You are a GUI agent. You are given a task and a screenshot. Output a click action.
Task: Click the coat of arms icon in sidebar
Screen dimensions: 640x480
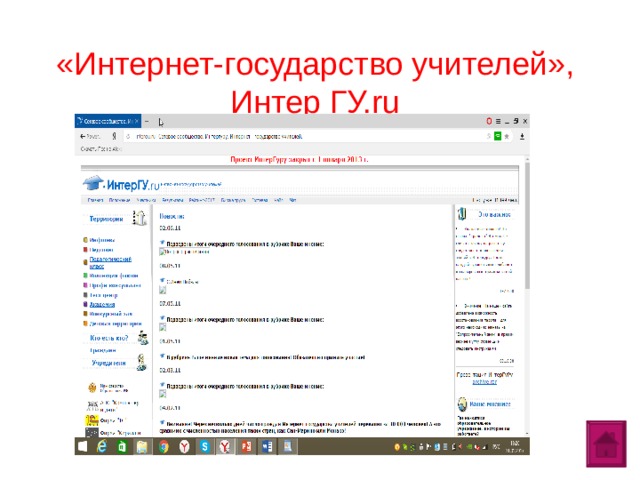[92, 387]
